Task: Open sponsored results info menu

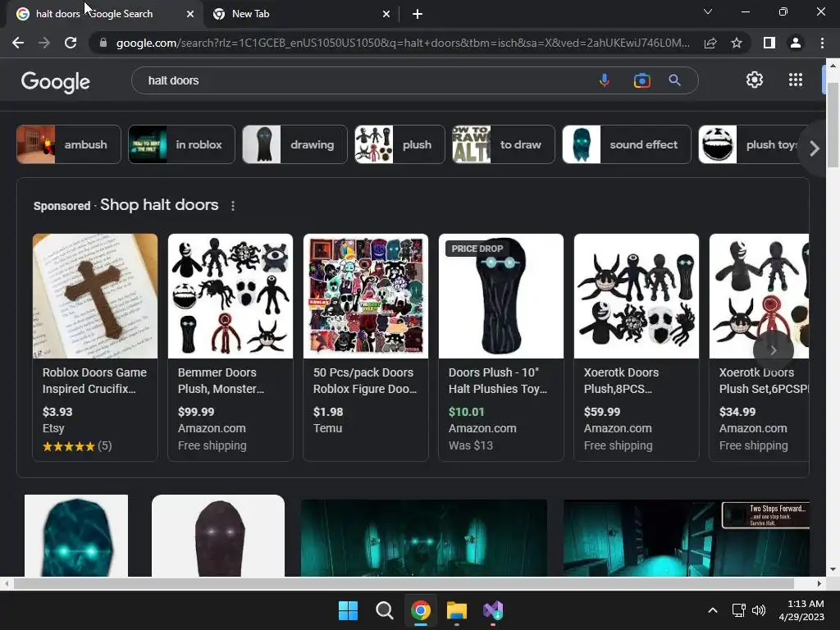Action: [232, 206]
